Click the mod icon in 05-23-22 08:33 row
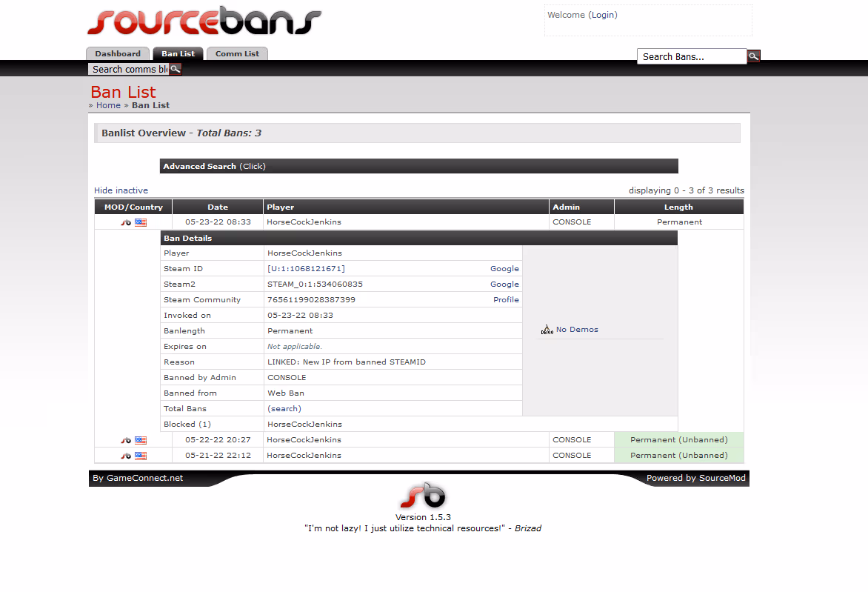 (126, 222)
